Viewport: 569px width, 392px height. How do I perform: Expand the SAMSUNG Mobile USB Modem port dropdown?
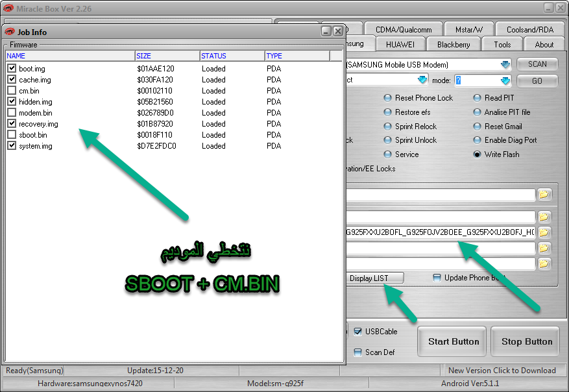coord(505,65)
